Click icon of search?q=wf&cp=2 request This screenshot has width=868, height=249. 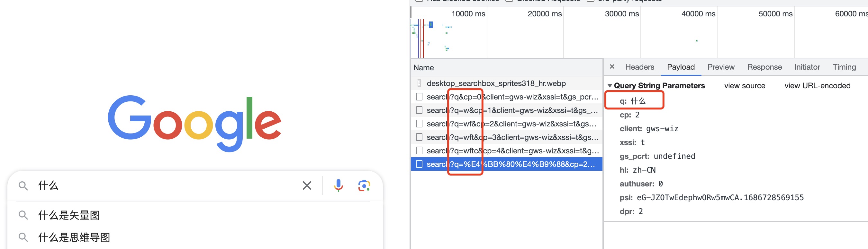pyautogui.click(x=419, y=124)
